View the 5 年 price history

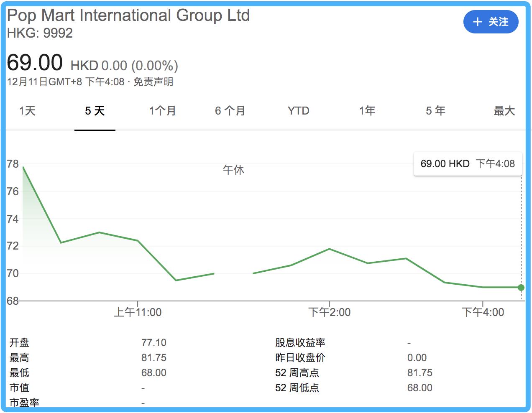point(435,111)
